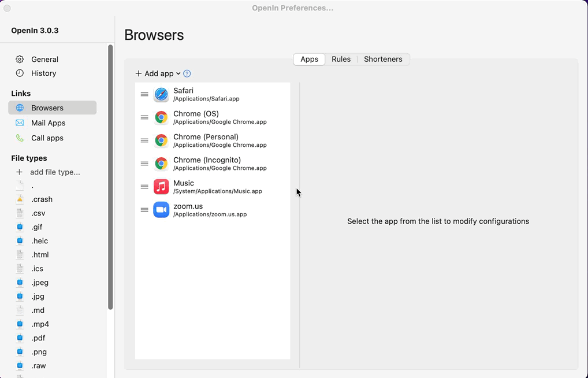
Task: Click the red Music app icon
Action: (x=161, y=187)
